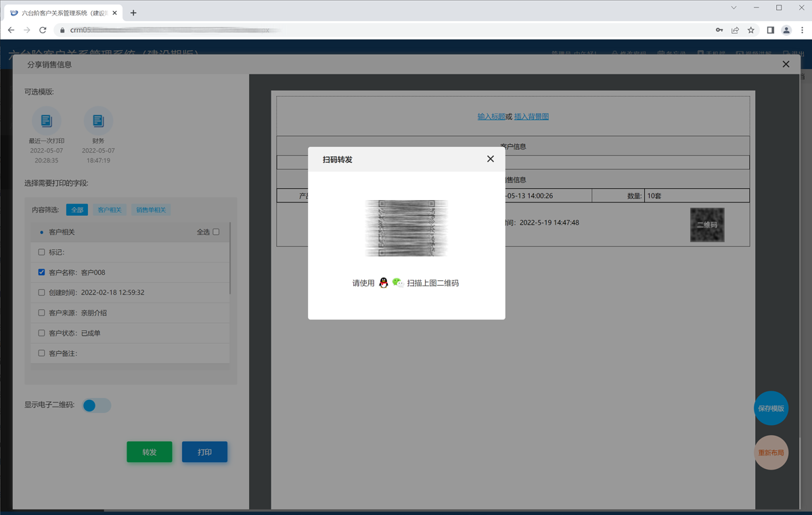Click the lock icon in address bar

pos(62,30)
